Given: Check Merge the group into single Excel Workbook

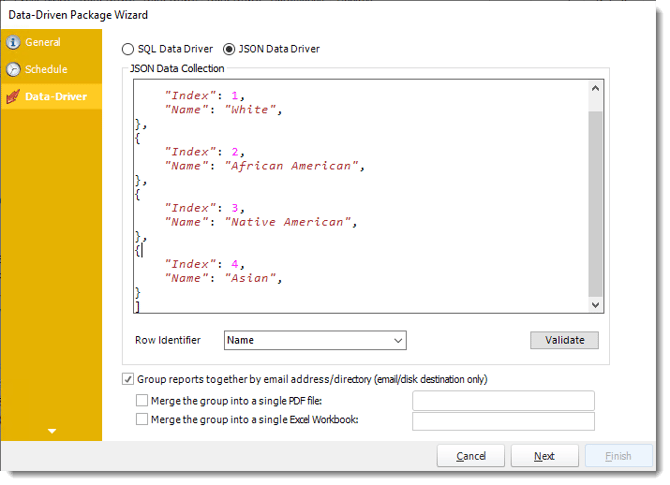Looking at the screenshot, I should pos(141,419).
